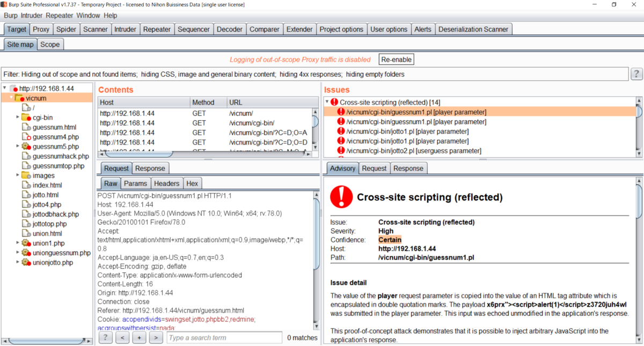The height and width of the screenshot is (346, 644).
Task: Click the index.html file icon
Action: [26, 185]
